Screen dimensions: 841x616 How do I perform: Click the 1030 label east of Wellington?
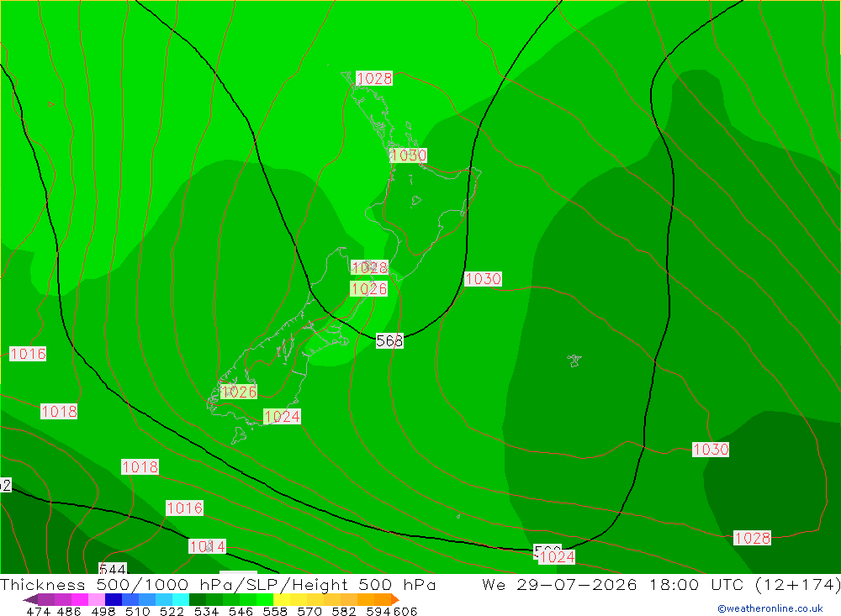pos(484,279)
